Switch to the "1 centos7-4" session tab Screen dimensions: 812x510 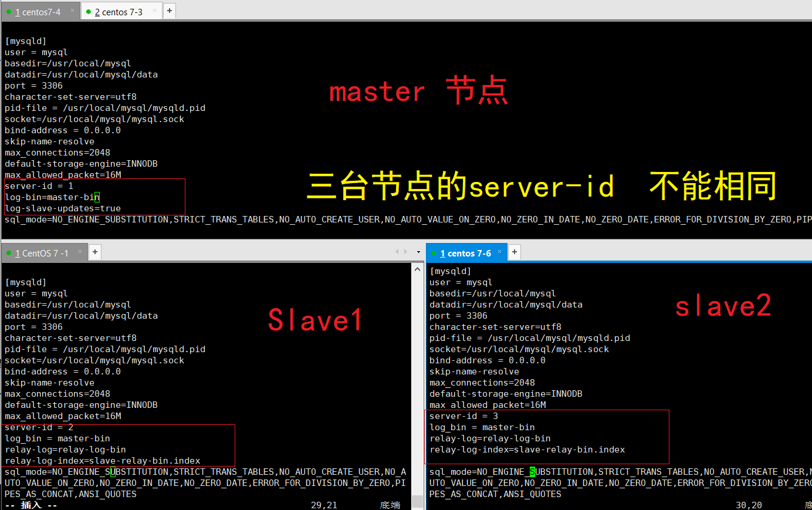coord(40,12)
